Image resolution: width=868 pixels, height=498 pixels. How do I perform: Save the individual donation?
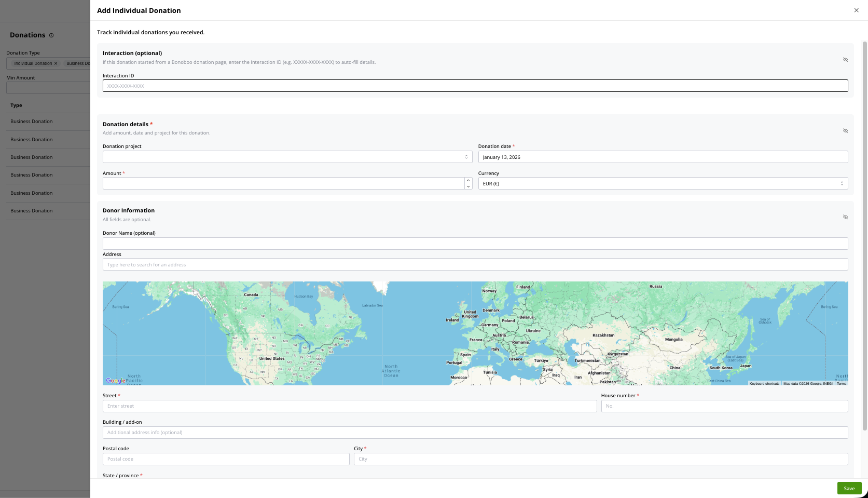tap(849, 488)
